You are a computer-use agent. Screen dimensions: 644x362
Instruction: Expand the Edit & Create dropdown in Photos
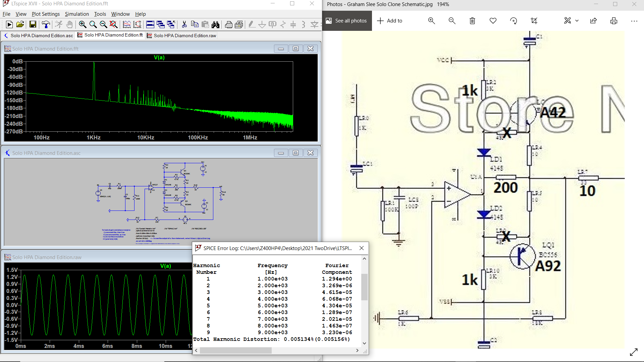coord(577,21)
